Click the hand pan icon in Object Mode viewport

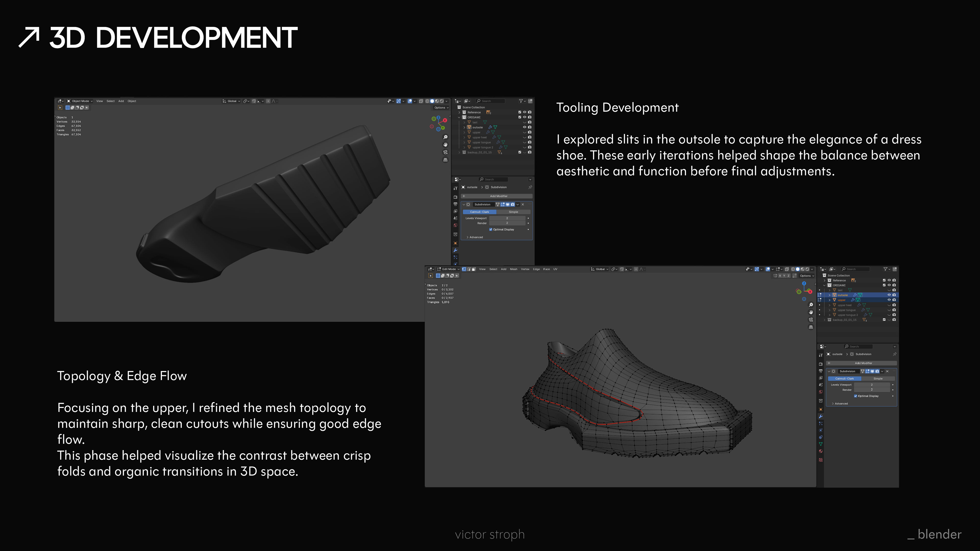point(446,144)
